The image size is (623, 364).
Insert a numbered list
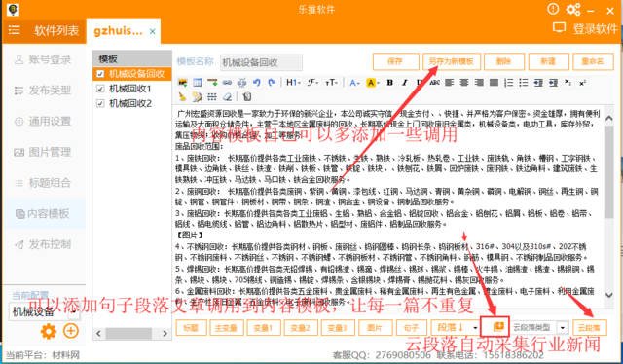[508, 83]
